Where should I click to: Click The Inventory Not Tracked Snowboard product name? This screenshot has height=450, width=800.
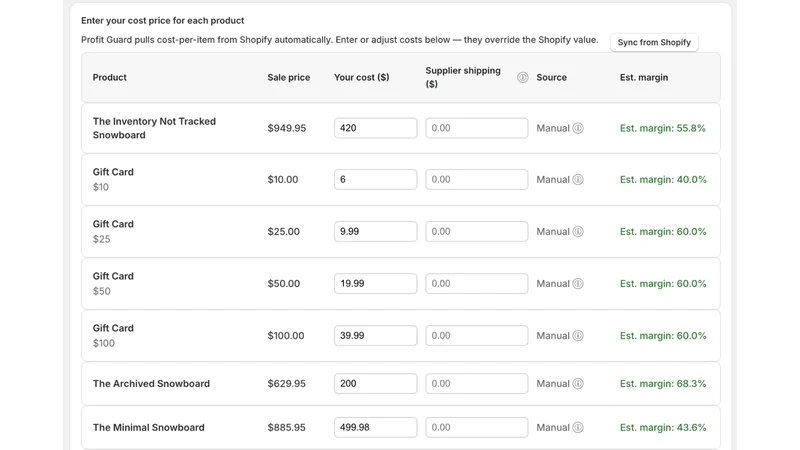tap(154, 128)
